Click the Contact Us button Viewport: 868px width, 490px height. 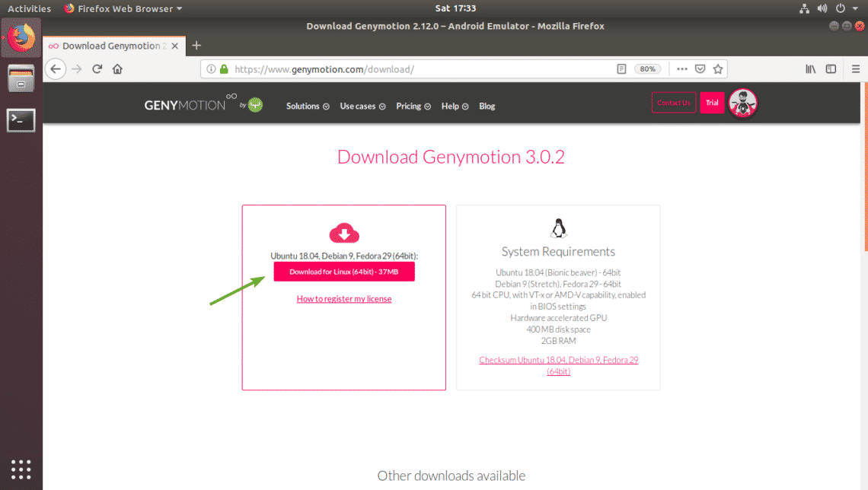673,103
